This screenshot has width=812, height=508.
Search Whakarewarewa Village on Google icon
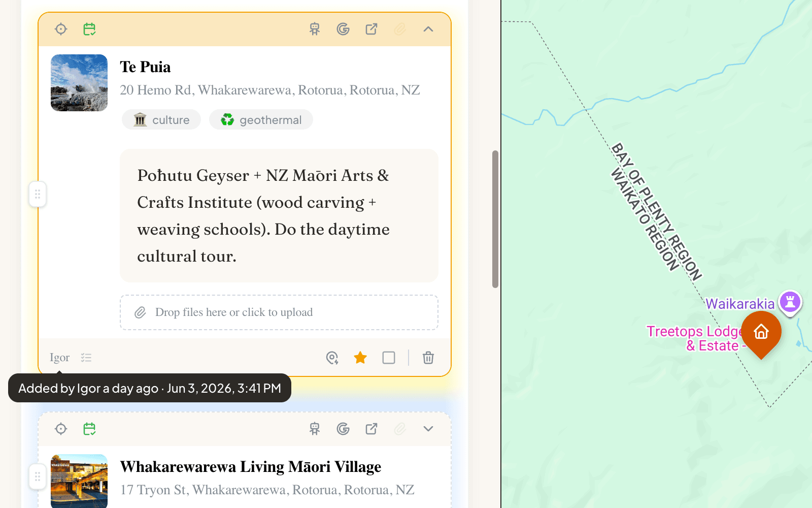coord(343,429)
